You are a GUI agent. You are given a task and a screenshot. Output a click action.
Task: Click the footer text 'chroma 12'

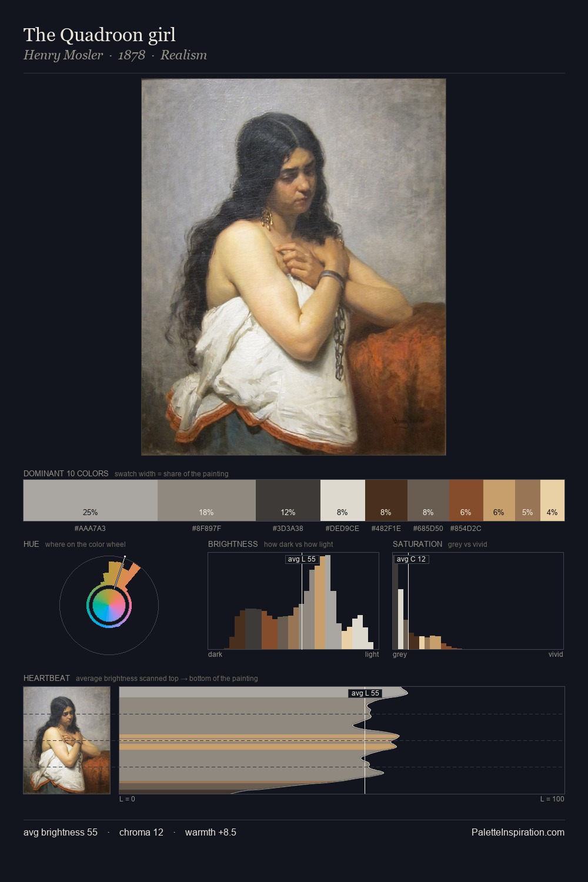[x=141, y=832]
